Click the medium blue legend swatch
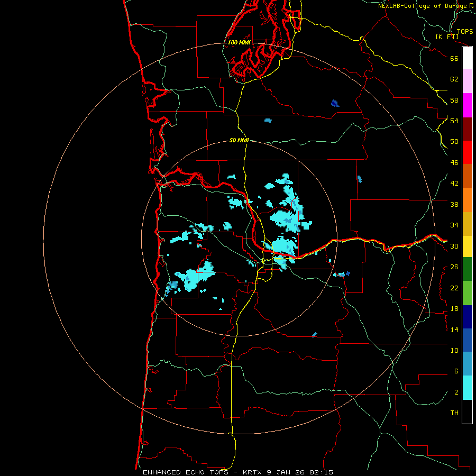Image resolution: width=476 pixels, height=476 pixels. coord(467,340)
